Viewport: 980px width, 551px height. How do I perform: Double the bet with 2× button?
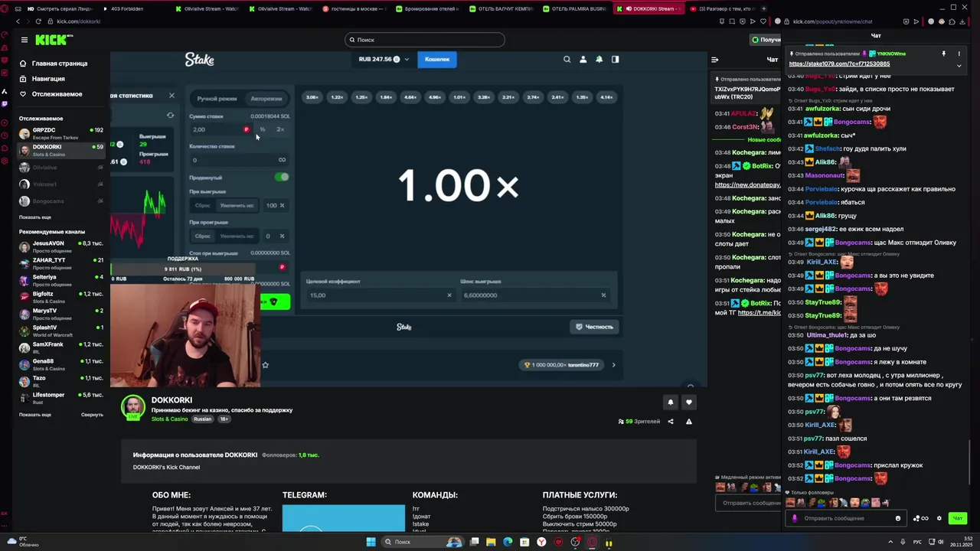click(x=280, y=129)
